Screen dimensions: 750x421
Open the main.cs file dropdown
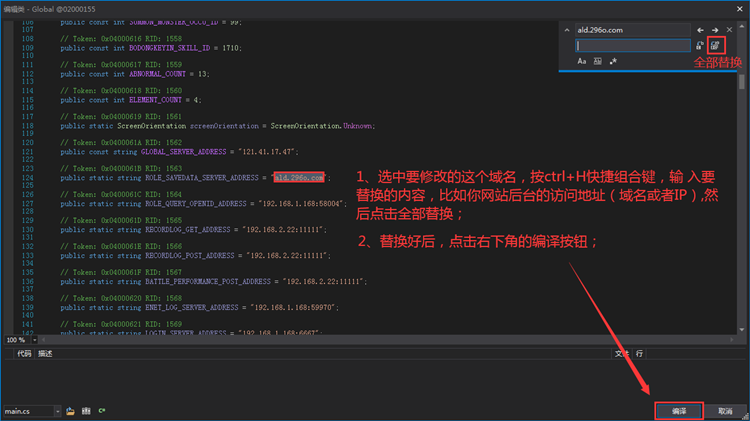58,411
